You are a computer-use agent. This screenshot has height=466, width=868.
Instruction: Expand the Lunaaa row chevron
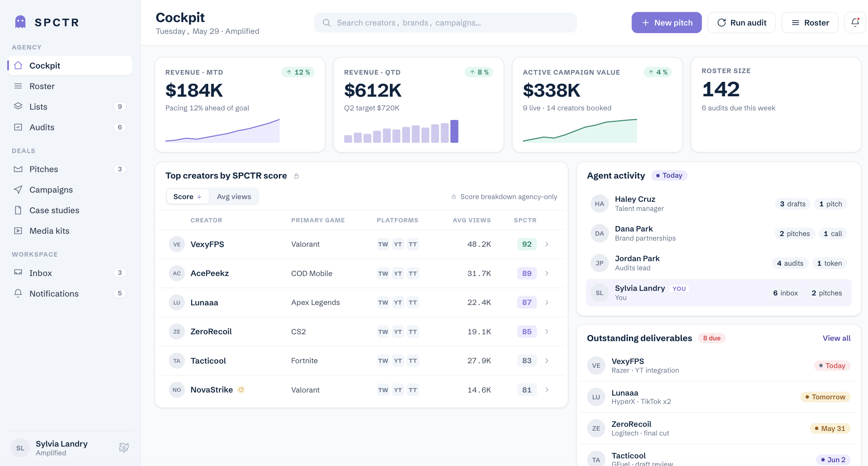tap(547, 302)
